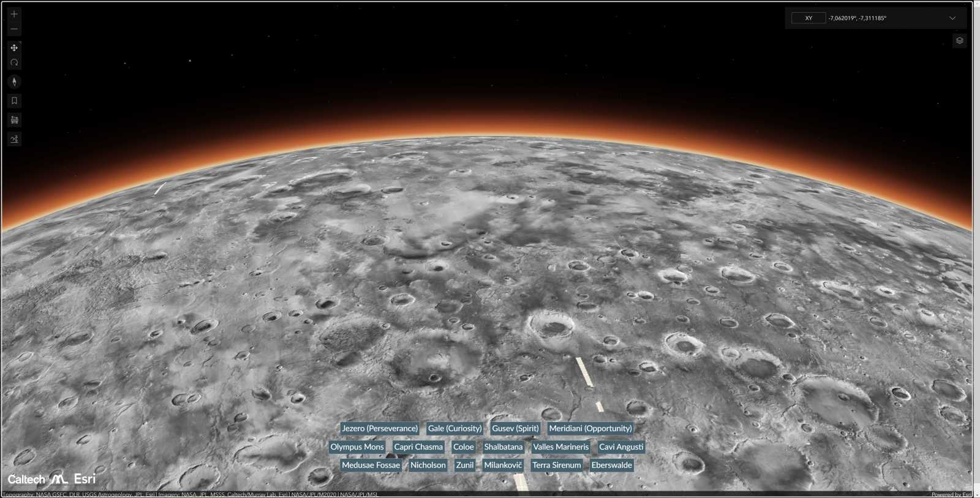980x498 pixels.
Task: Navigate to Cavi Angusti
Action: point(621,447)
